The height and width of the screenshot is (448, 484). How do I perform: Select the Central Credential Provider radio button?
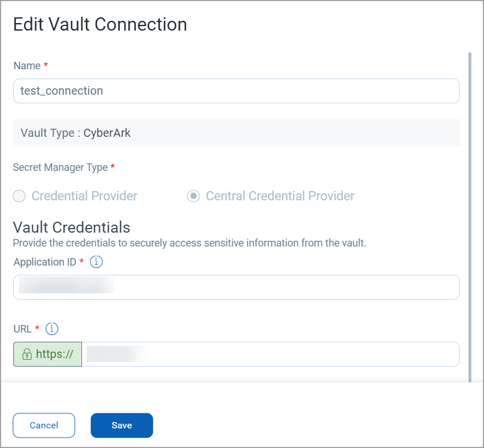pyautogui.click(x=193, y=196)
